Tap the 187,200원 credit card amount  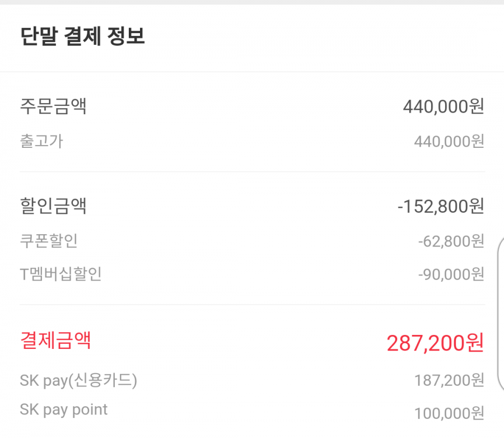[449, 380]
